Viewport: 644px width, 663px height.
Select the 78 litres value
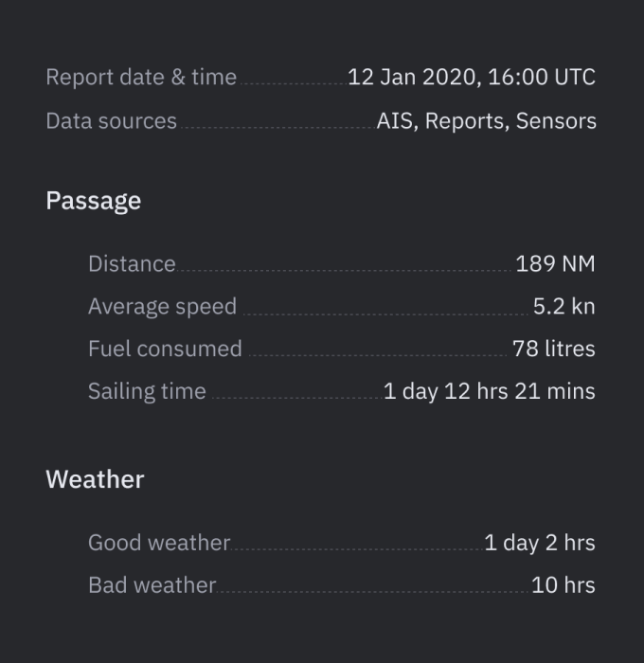(554, 349)
